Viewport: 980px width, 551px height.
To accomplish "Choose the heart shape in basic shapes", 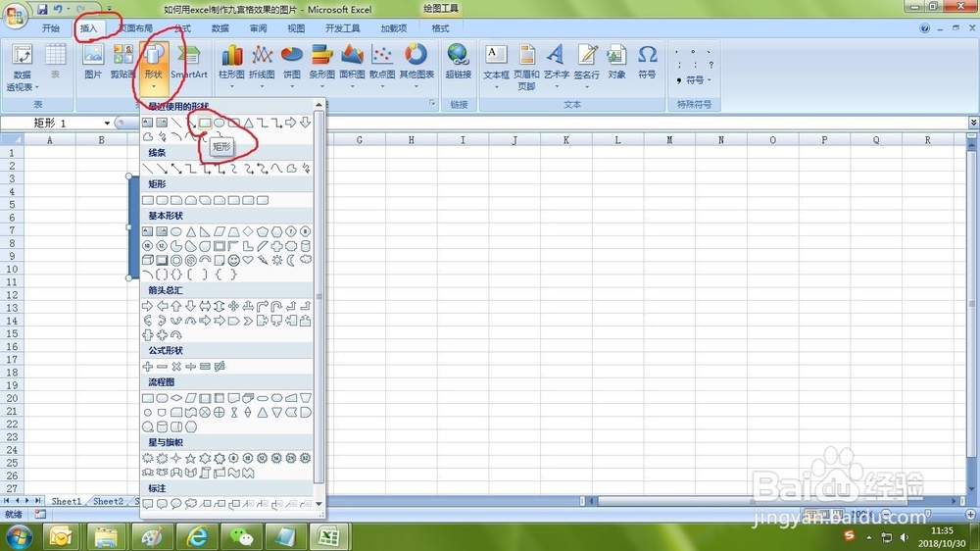I will 248,260.
